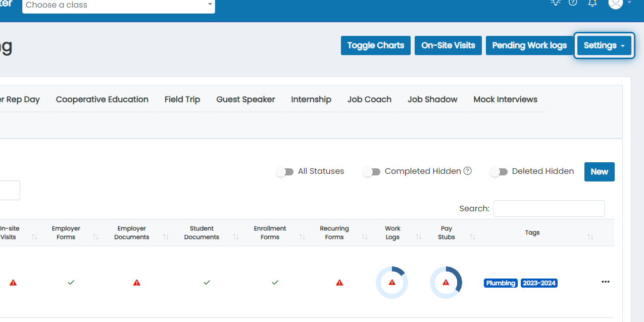The width and height of the screenshot is (644, 322).
Task: Click the Employer Documents warning icon
Action: [x=137, y=283]
